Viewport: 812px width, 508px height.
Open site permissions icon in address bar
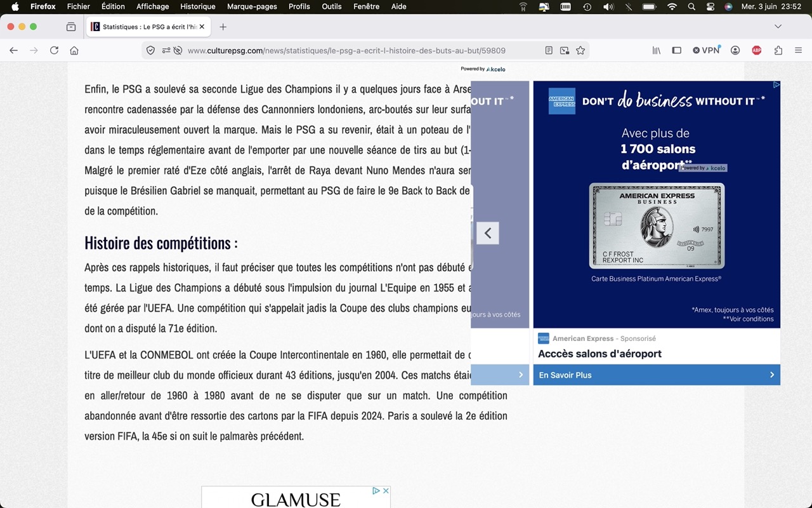[166, 51]
